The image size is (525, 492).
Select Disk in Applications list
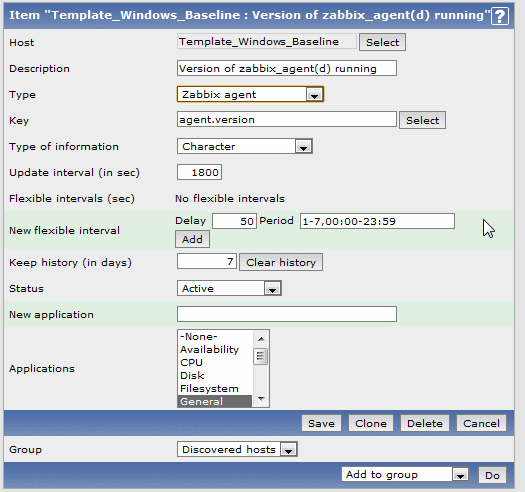[x=216, y=375]
